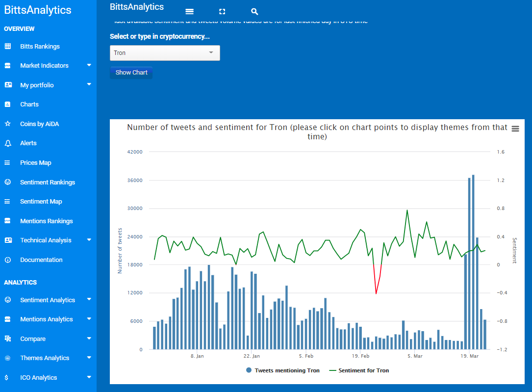The image size is (532, 392).
Task: Open the cryptocurrency dropdown showing Tron
Action: [x=165, y=53]
